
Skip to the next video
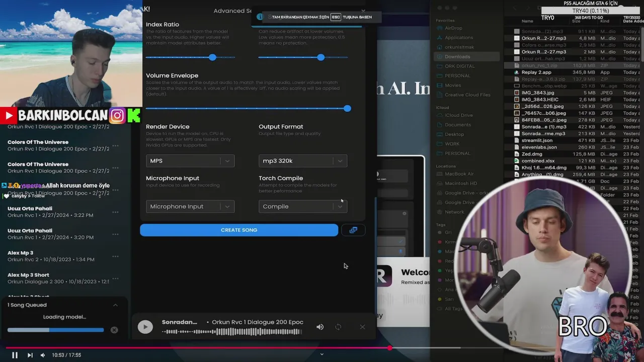click(30, 355)
